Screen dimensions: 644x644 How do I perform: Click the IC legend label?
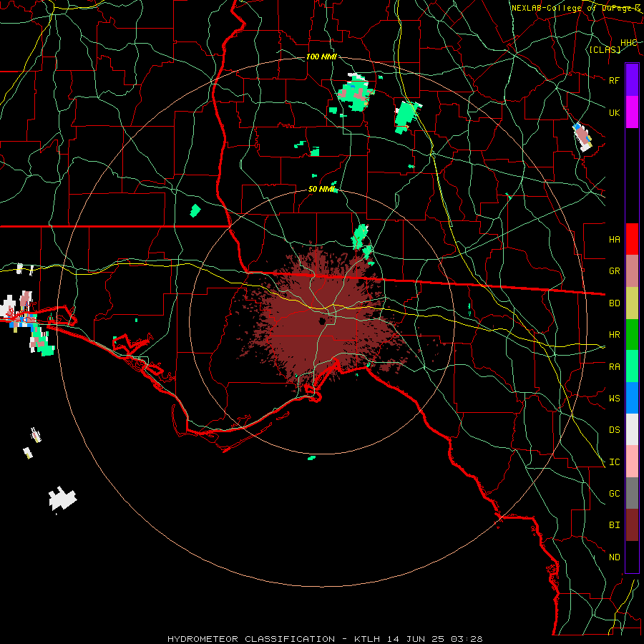pyautogui.click(x=615, y=462)
